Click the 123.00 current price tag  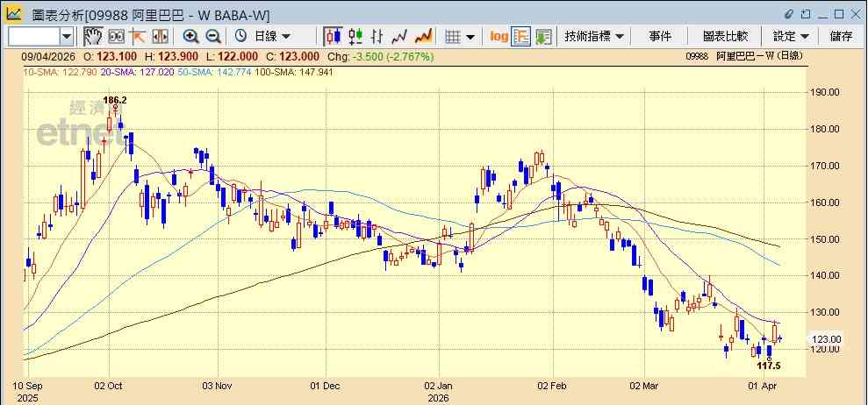click(826, 339)
